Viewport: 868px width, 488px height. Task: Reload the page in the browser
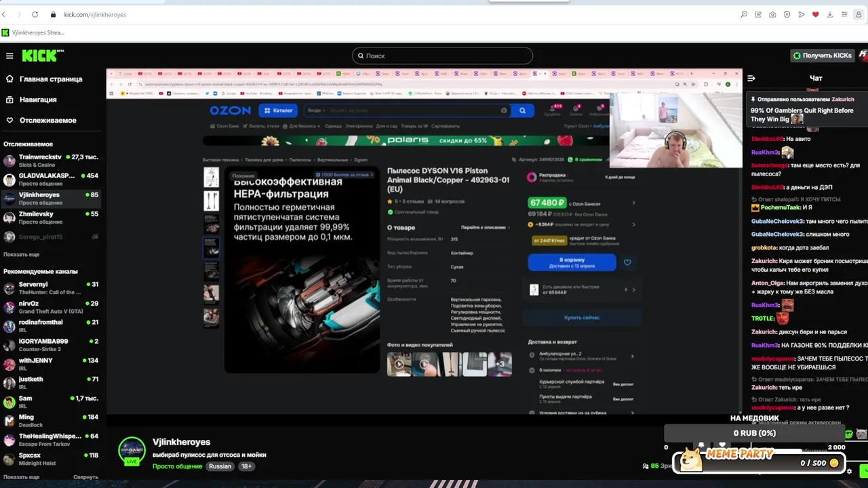[35, 14]
